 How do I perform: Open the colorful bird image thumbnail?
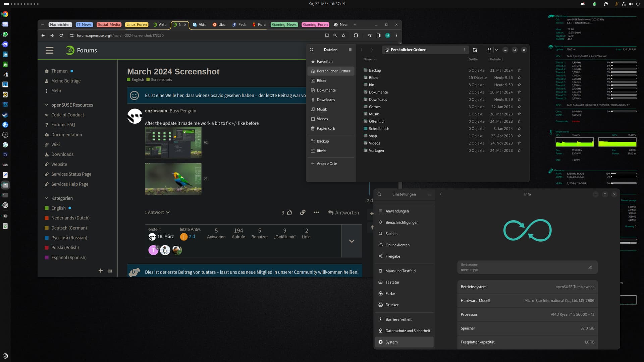[x=173, y=179]
